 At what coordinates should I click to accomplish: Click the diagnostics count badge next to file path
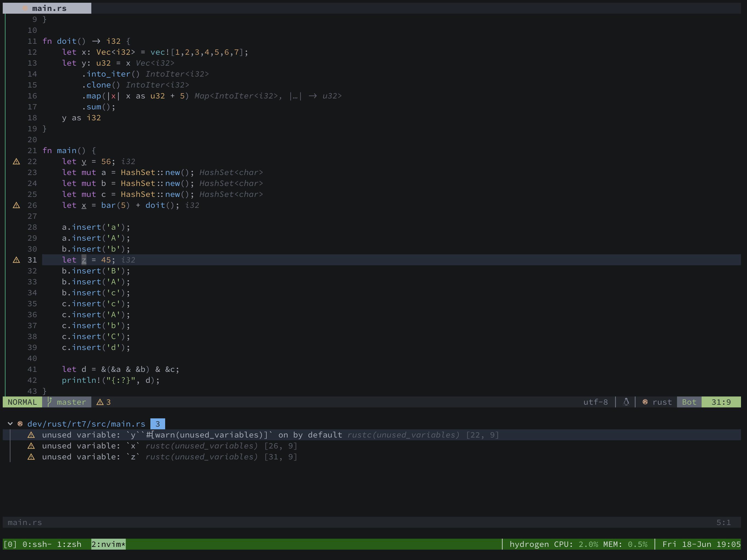coord(157,424)
